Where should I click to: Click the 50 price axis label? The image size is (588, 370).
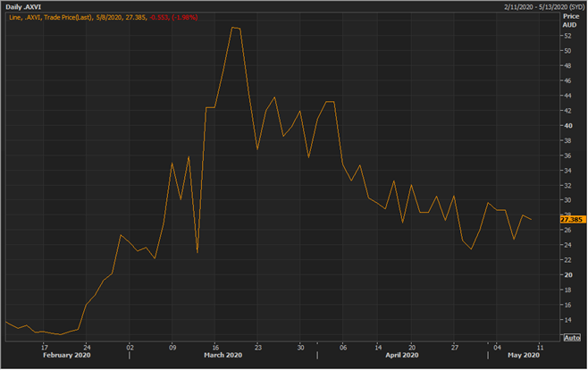[567, 51]
